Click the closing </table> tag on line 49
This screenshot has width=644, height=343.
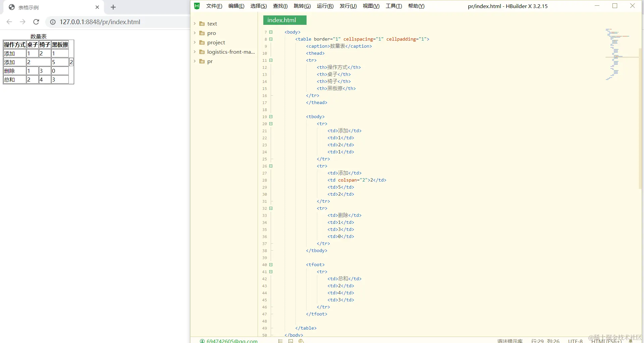306,328
